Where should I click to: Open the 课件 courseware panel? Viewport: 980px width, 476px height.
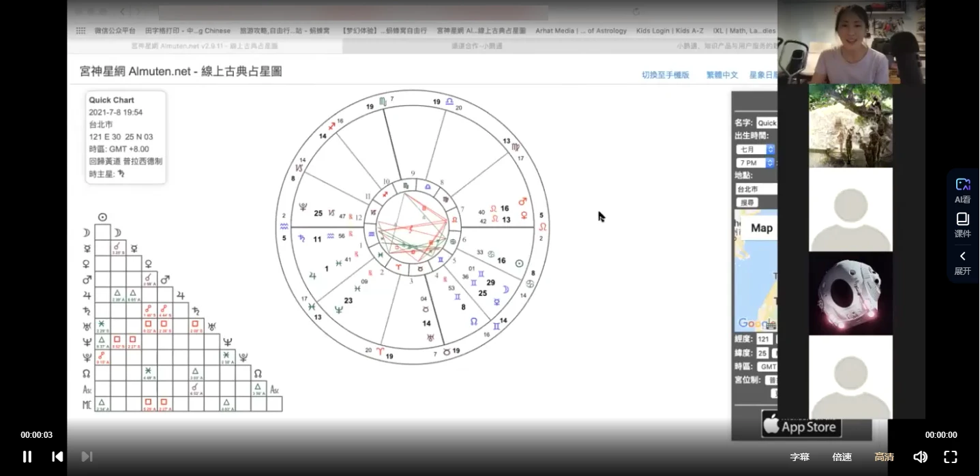[x=963, y=225]
